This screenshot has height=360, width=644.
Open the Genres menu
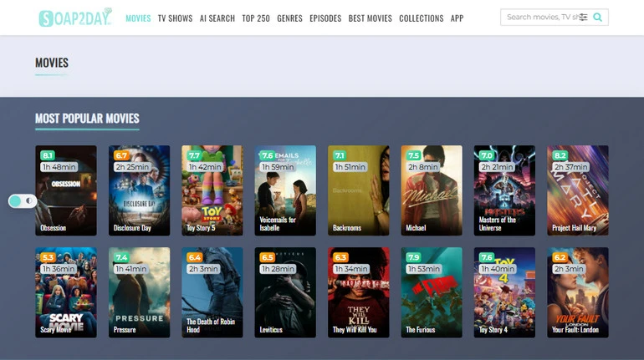pyautogui.click(x=289, y=18)
